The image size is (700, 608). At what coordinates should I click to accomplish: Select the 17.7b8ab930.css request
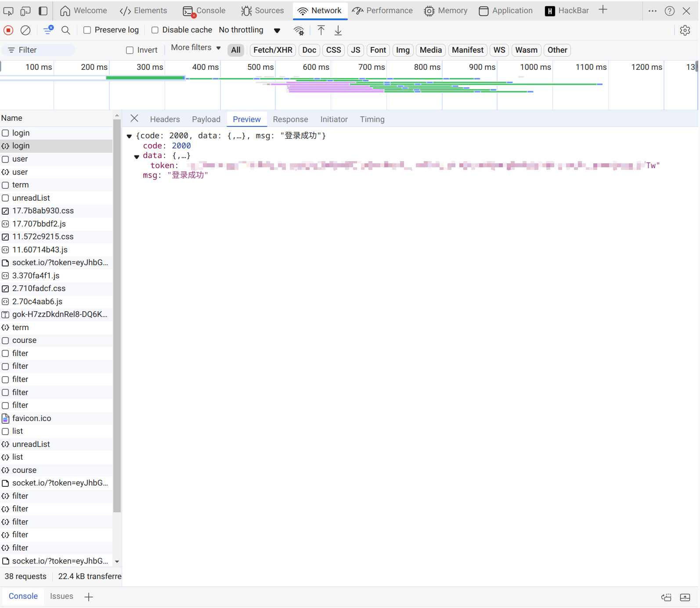pos(56,211)
